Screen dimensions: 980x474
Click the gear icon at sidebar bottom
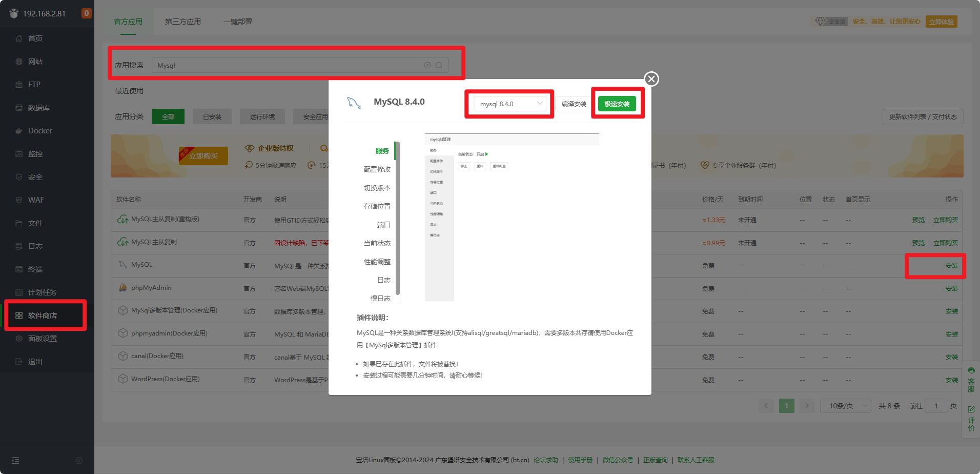click(x=79, y=461)
